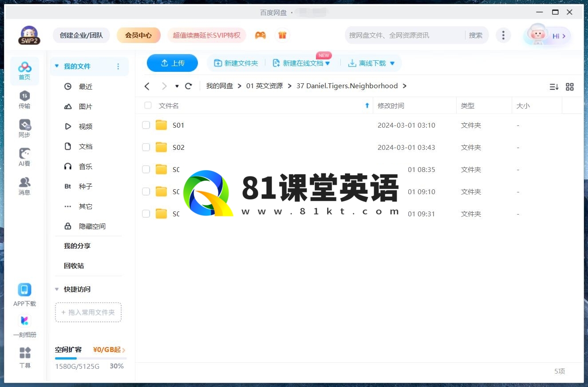Focus the 搜网盘文件 search field
The image size is (588, 387).
(x=406, y=35)
